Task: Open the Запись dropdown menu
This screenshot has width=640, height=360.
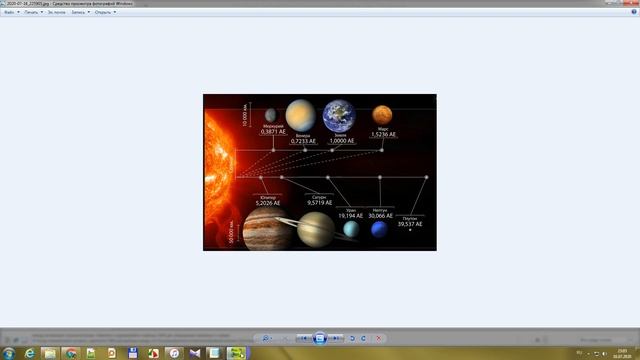Action: point(80,12)
